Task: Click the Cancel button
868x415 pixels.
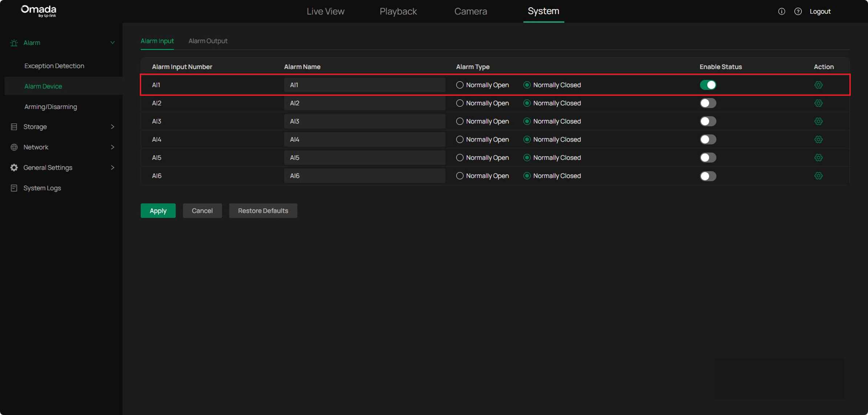Action: 202,211
